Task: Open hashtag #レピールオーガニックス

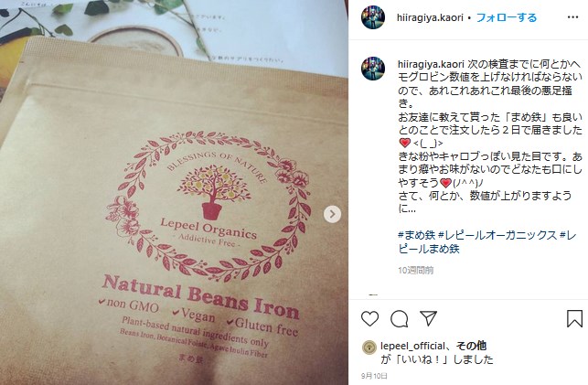Action: point(497,235)
